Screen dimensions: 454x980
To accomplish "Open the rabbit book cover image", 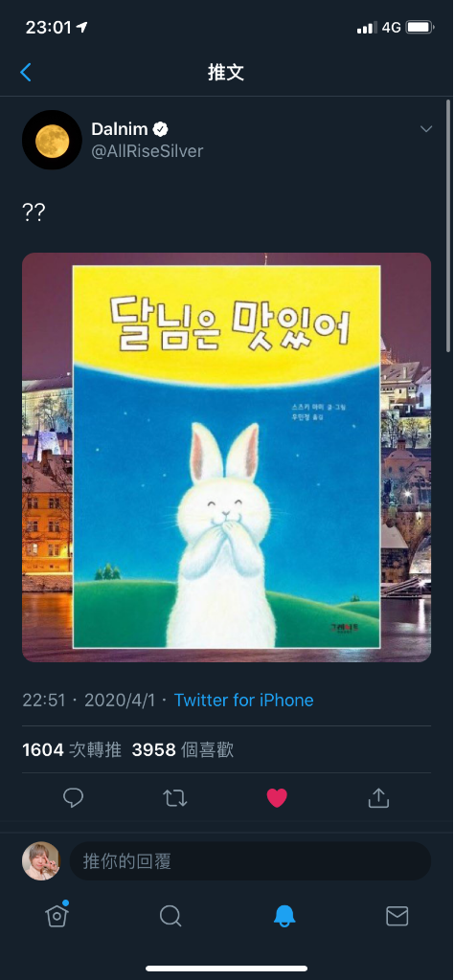I will [226, 457].
